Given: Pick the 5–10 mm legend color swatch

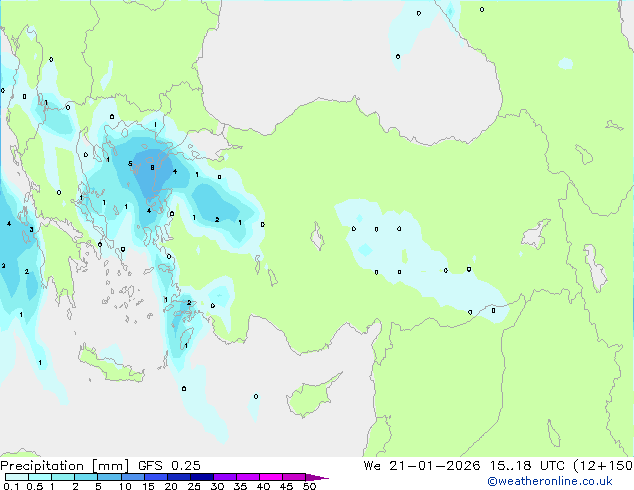Looking at the screenshot, I should pyautogui.click(x=109, y=477).
